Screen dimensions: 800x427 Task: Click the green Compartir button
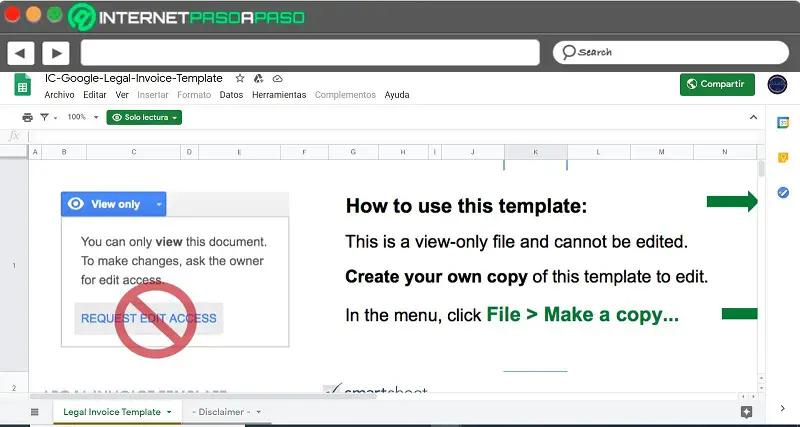(717, 84)
